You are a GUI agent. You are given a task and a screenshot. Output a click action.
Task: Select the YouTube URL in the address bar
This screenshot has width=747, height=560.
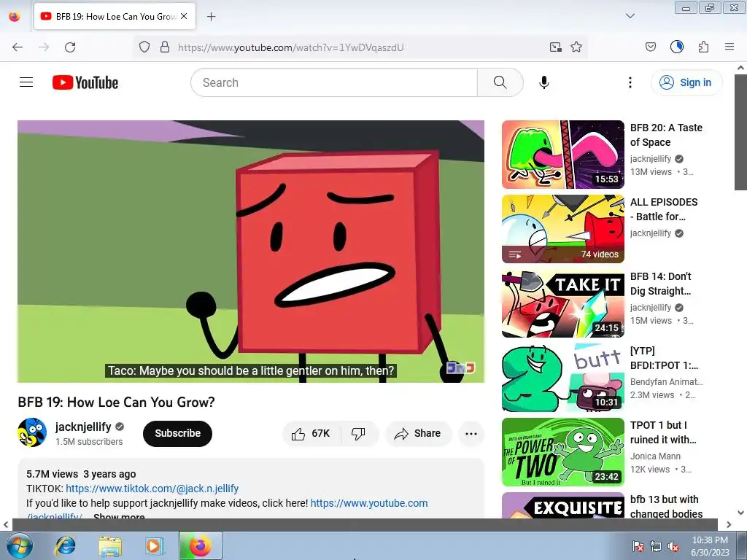(290, 47)
